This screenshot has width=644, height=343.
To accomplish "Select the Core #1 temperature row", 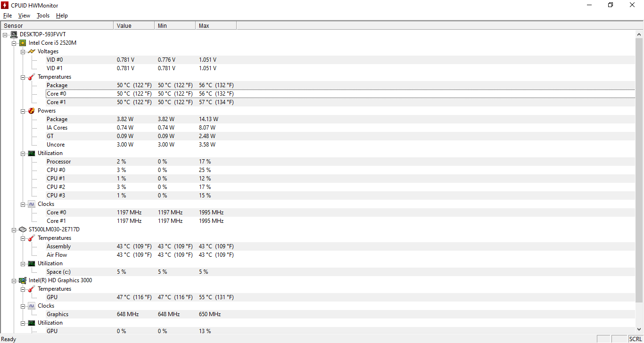I will pyautogui.click(x=340, y=102).
